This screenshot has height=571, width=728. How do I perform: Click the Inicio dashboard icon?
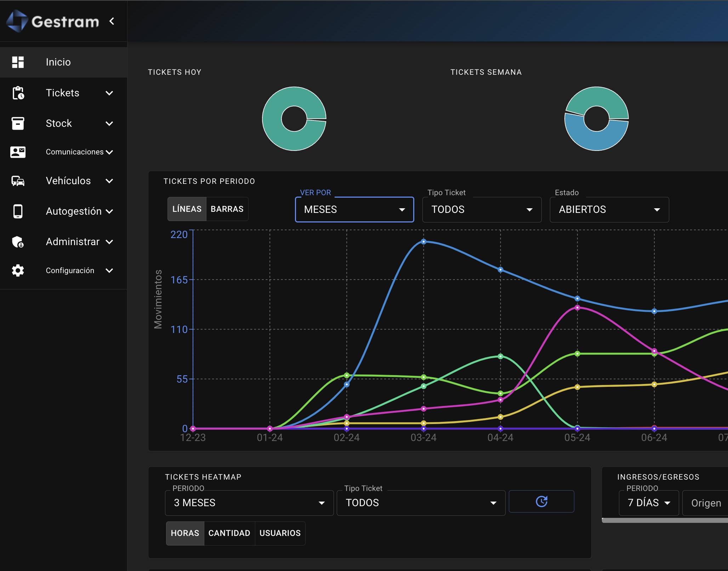click(18, 62)
